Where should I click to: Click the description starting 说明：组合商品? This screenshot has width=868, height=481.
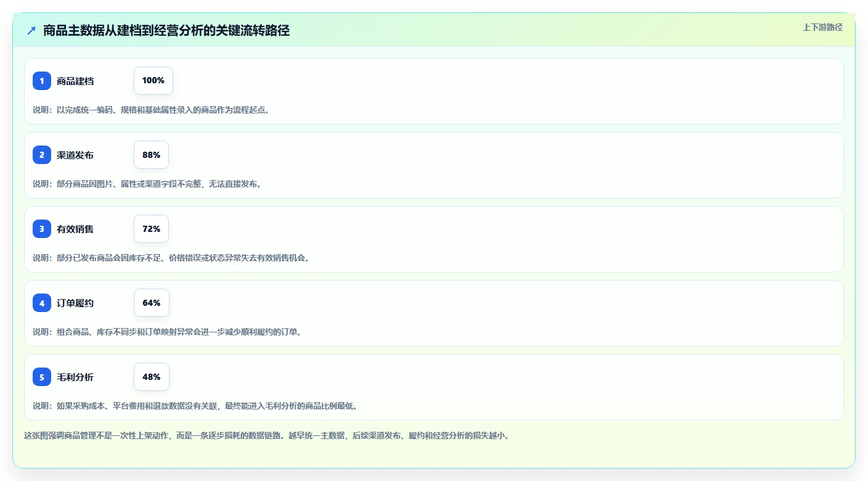click(167, 332)
